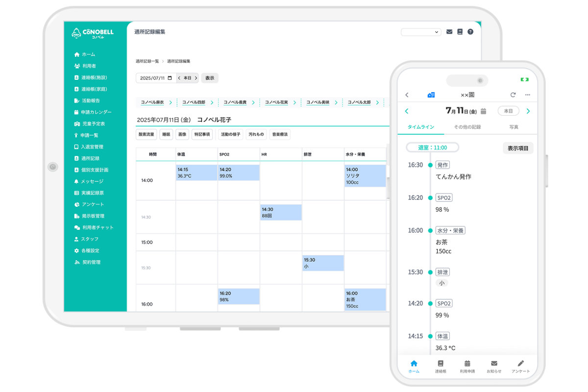Go to previous day with phone left chevron
Screen dimensions: 588x392
(x=407, y=111)
